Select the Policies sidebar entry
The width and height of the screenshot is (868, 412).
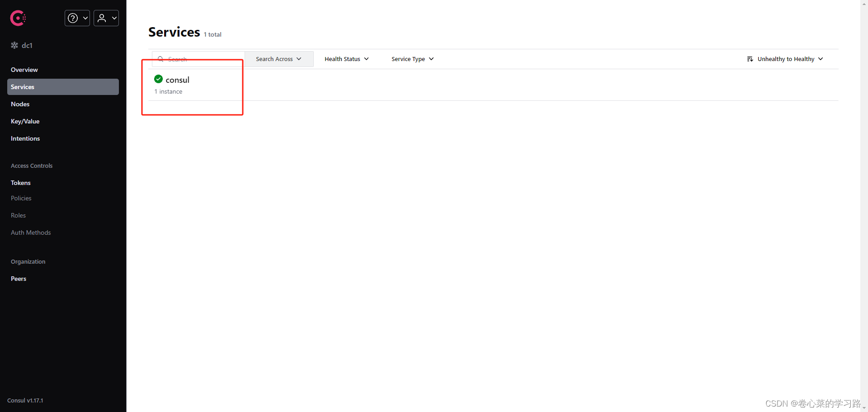(x=21, y=198)
